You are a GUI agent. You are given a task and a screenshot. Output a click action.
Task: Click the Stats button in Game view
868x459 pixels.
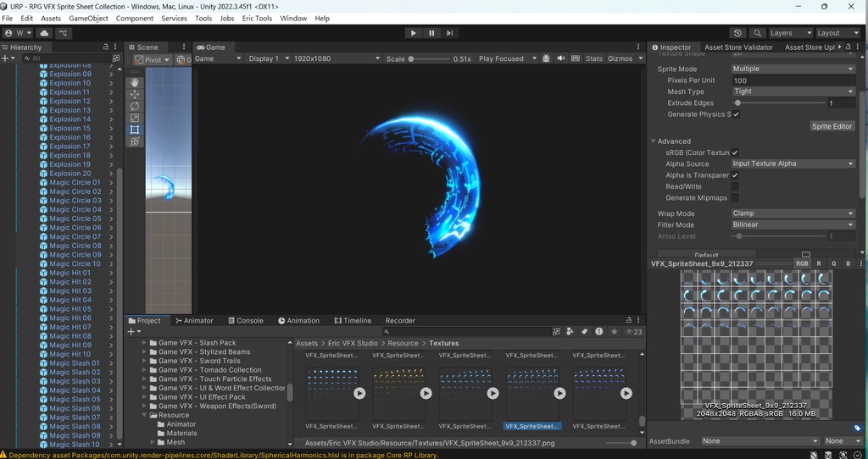click(x=594, y=58)
